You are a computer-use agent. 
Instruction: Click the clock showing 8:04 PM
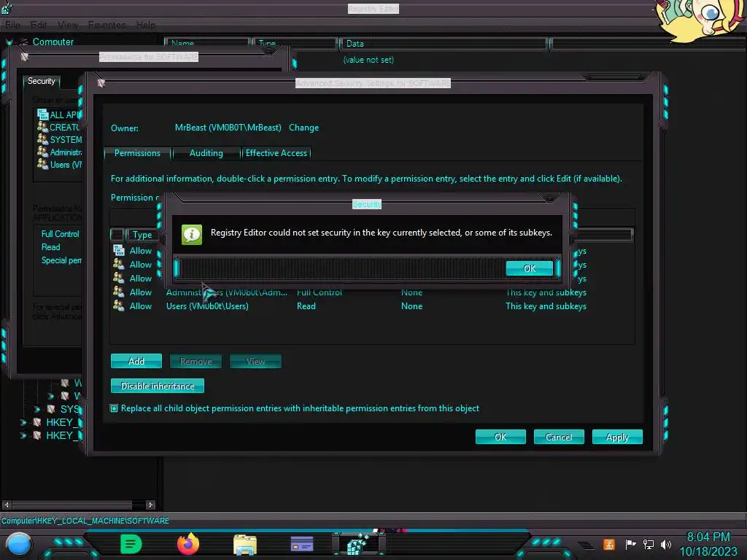coord(708,537)
